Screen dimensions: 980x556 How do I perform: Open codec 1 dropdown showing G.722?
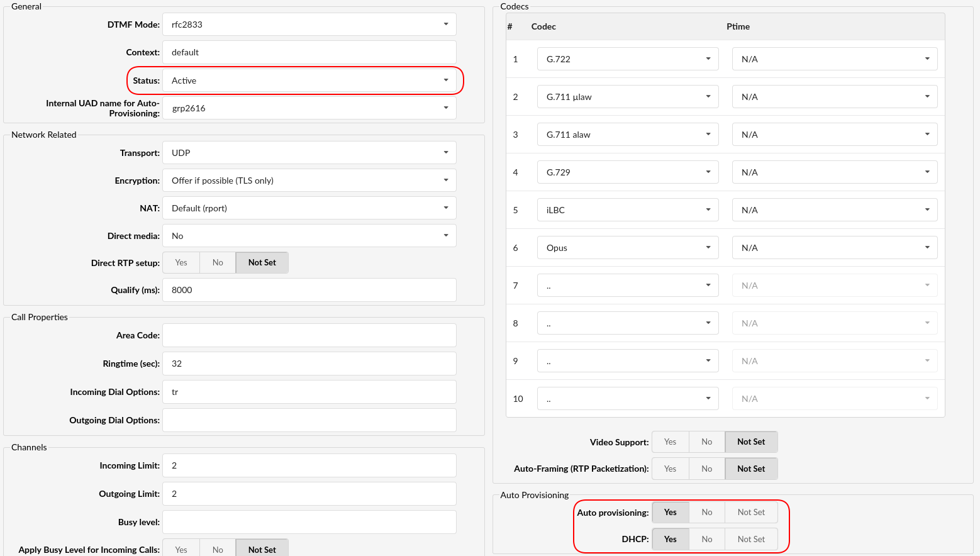[x=627, y=59]
